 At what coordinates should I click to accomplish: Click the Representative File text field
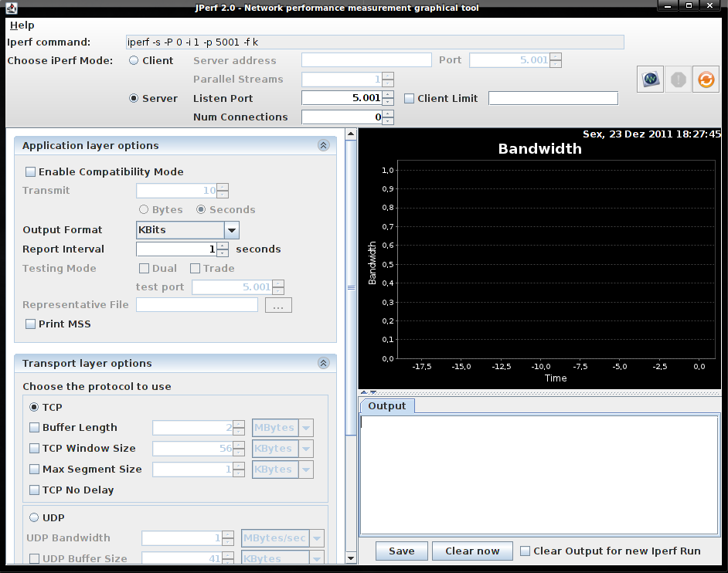tap(197, 305)
